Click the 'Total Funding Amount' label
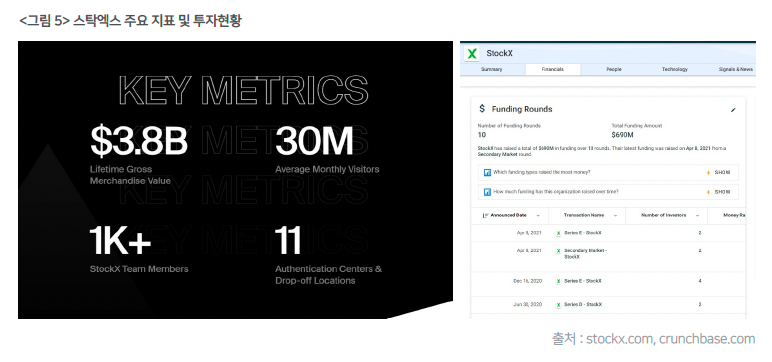This screenshot has width=772, height=362. coord(637,126)
